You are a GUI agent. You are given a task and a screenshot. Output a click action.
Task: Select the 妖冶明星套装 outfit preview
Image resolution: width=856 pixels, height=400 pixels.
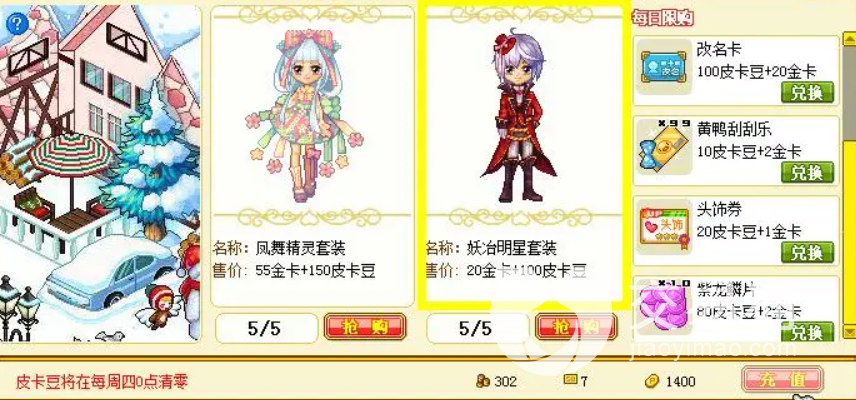coord(519,116)
